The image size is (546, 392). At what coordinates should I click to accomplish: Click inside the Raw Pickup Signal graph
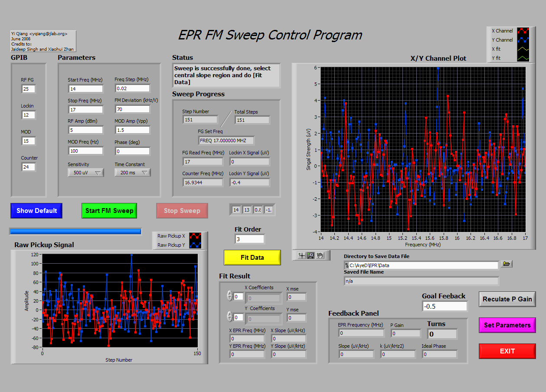click(x=120, y=300)
